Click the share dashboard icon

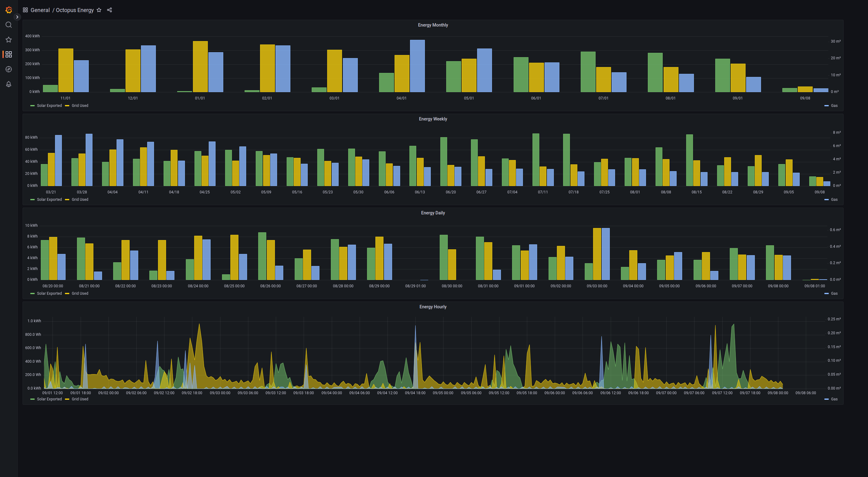tap(109, 10)
